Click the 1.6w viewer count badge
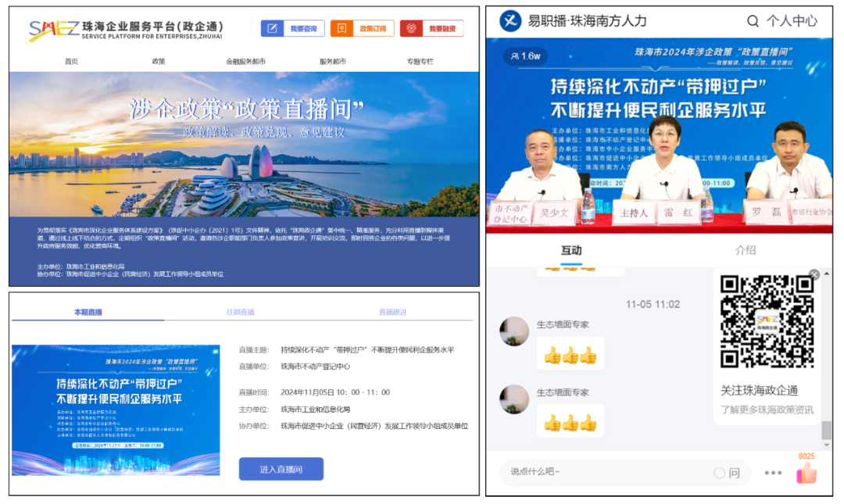This screenshot has width=844, height=504. coord(525,56)
